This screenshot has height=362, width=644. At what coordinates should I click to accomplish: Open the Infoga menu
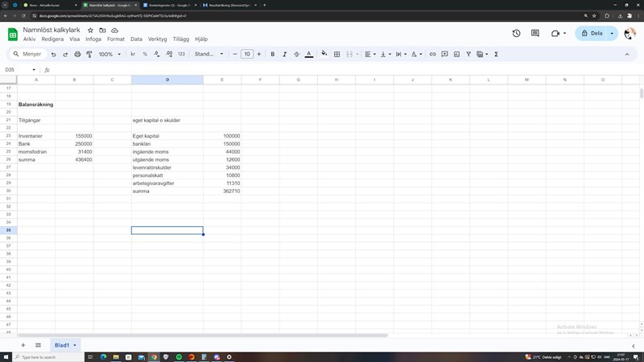93,39
